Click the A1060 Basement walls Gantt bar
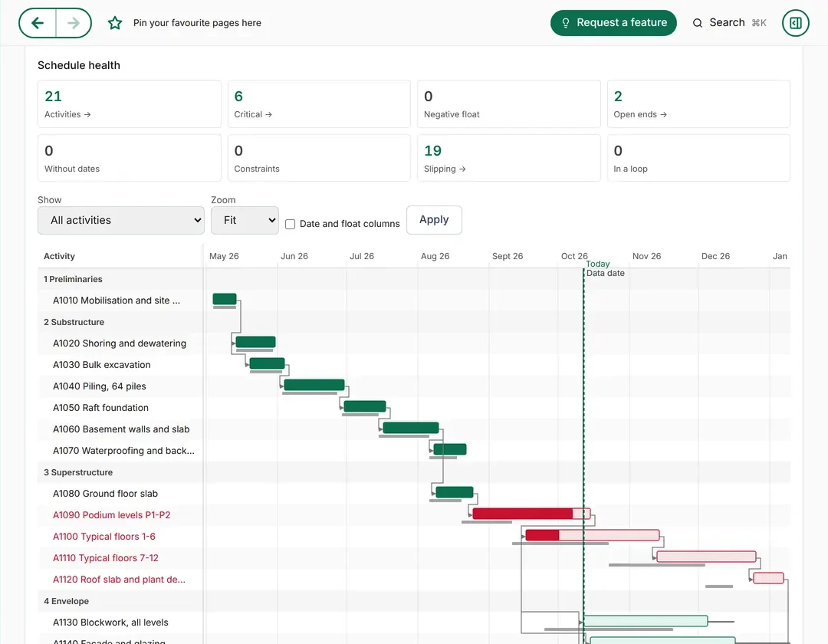Viewport: 828px width, 644px height. tap(411, 428)
